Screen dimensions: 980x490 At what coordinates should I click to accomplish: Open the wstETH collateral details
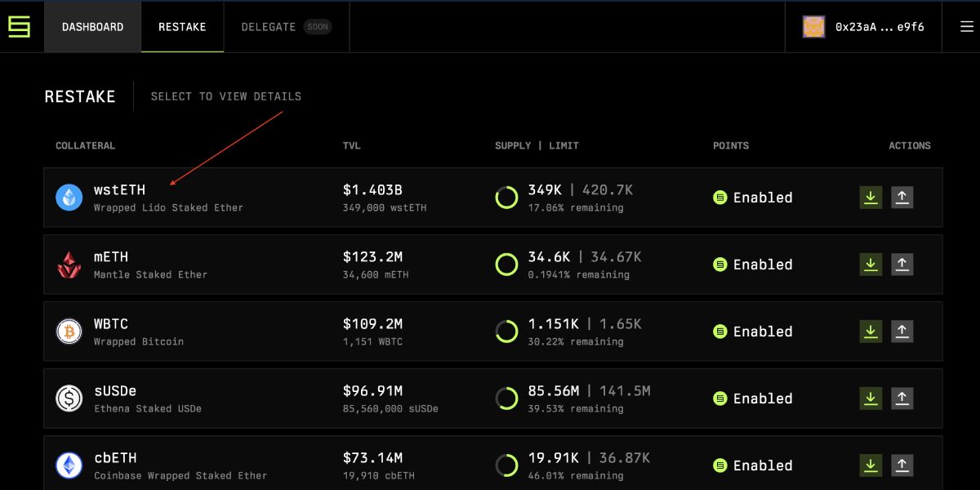click(x=493, y=197)
